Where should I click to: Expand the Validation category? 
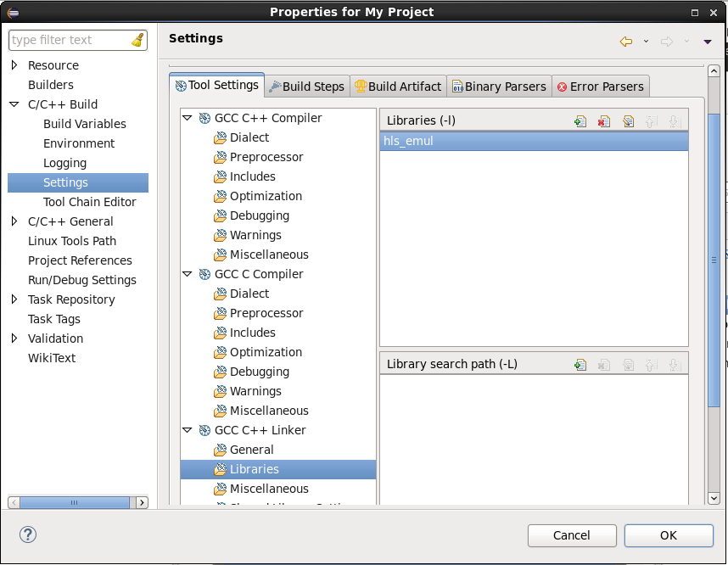point(14,338)
